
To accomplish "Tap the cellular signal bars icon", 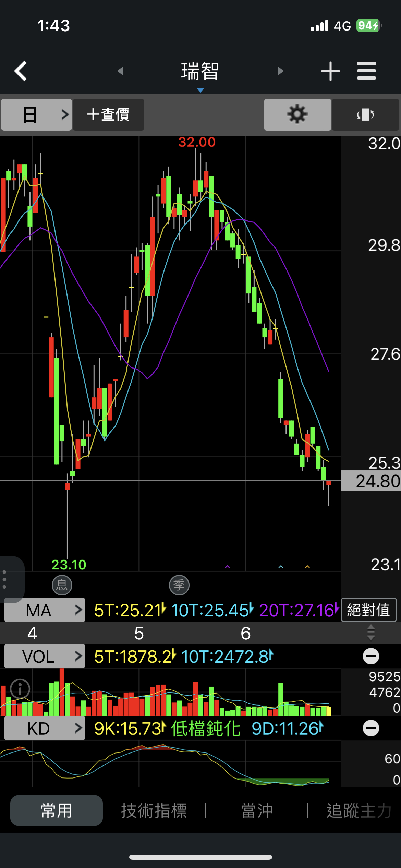I will (319, 25).
